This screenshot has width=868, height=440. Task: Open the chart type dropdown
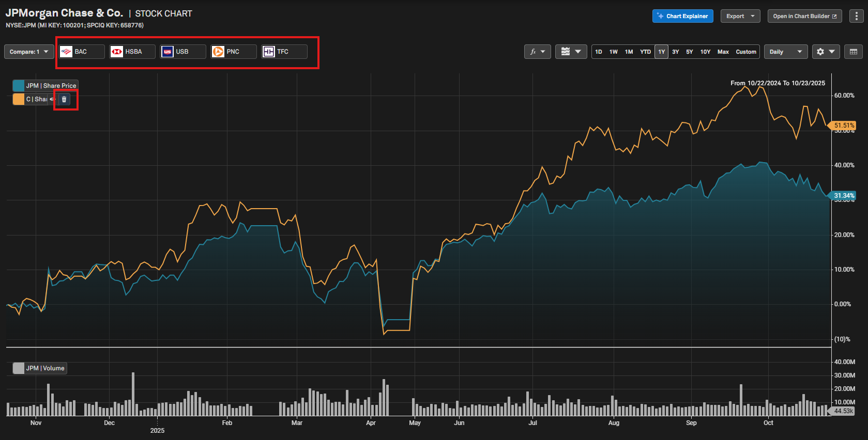coord(571,52)
